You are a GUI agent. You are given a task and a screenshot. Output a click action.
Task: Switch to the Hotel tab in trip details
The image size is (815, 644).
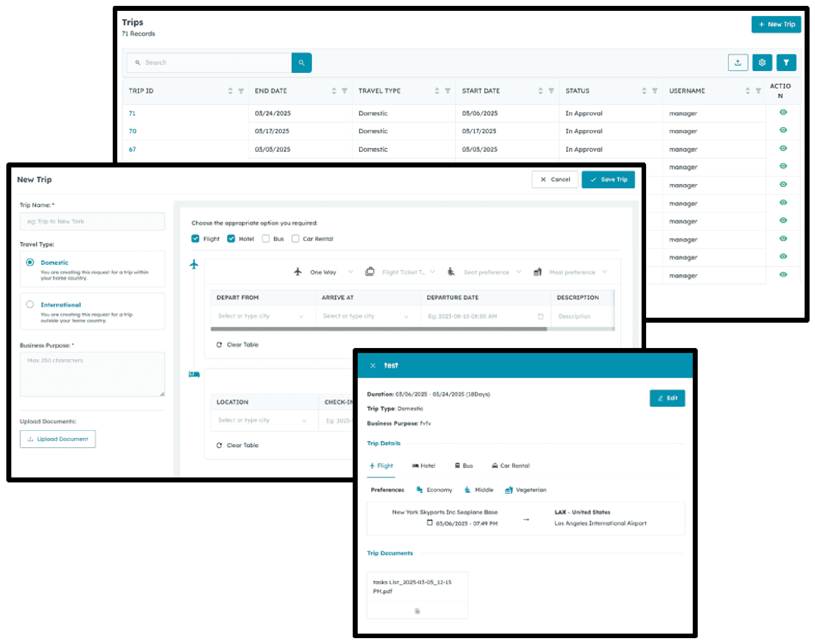pos(424,466)
